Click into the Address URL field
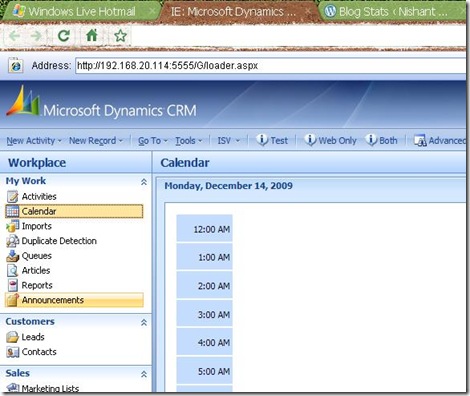Viewport: 470px width, 396px height. coord(271,65)
